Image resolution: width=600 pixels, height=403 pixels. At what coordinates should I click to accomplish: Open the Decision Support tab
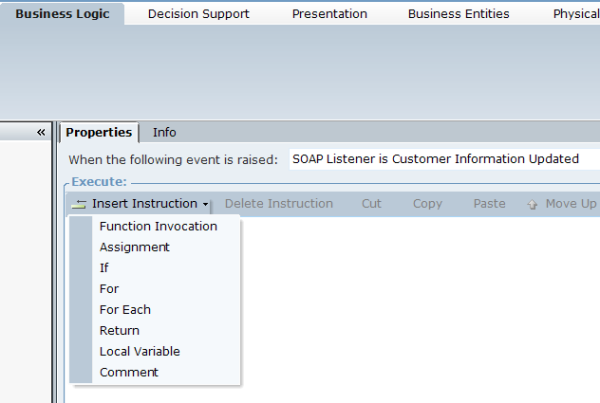[198, 14]
